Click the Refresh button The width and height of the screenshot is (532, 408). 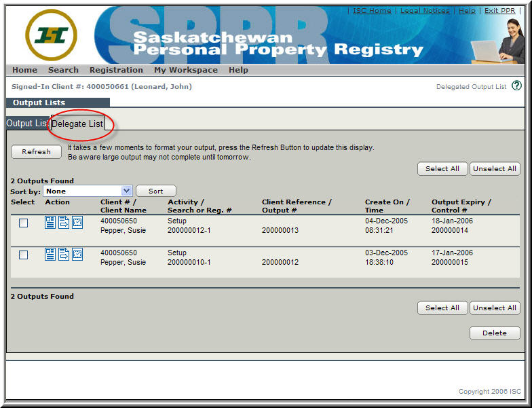pos(37,152)
